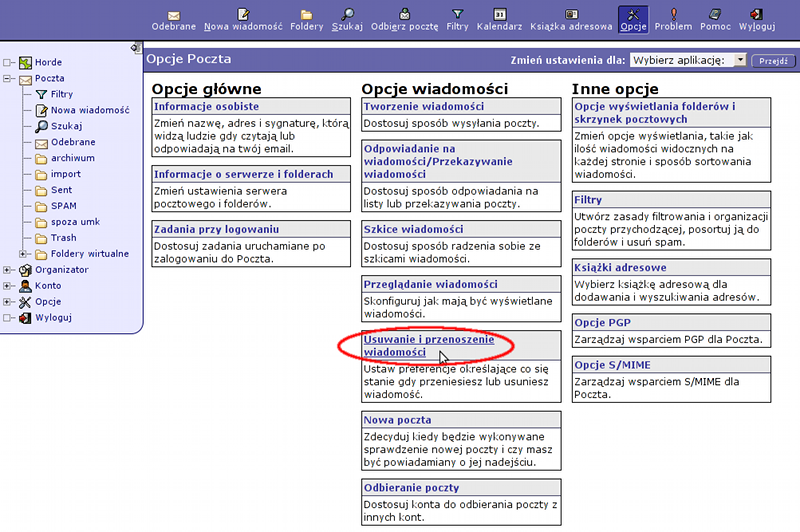Open Przeglądanie wiadomości options
800x532 pixels.
(x=430, y=284)
